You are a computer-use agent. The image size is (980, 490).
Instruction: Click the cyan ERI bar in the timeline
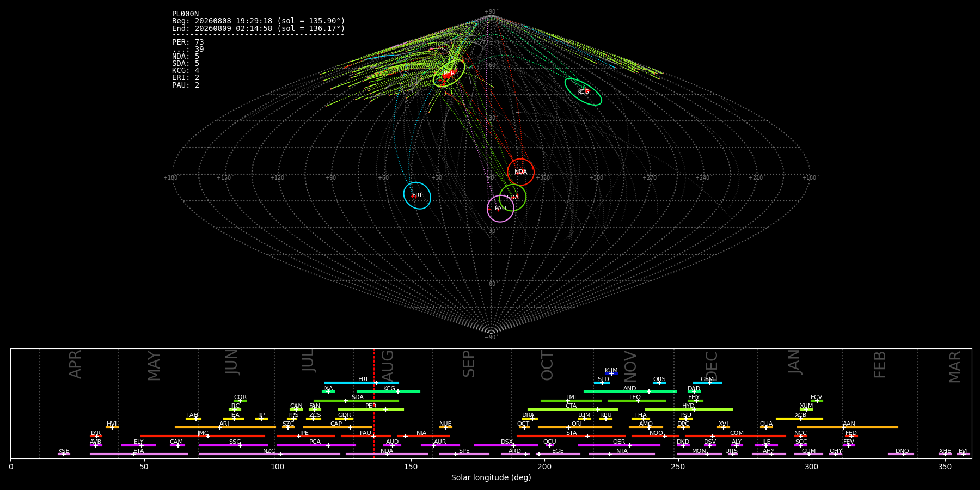362,383
